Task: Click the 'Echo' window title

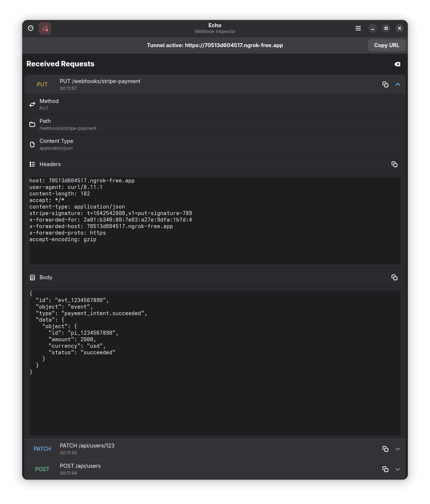Action: (x=215, y=25)
